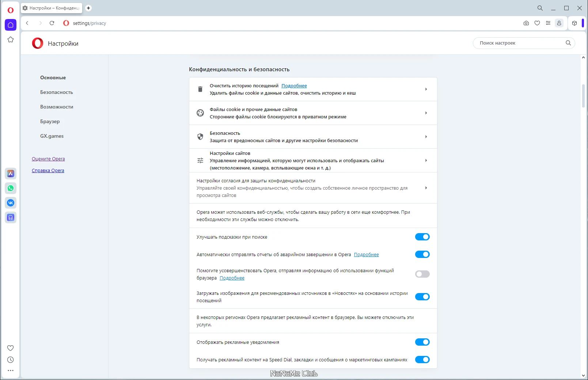Expand Настройки сайтов row arrow
This screenshot has width=588, height=380.
pyautogui.click(x=426, y=160)
